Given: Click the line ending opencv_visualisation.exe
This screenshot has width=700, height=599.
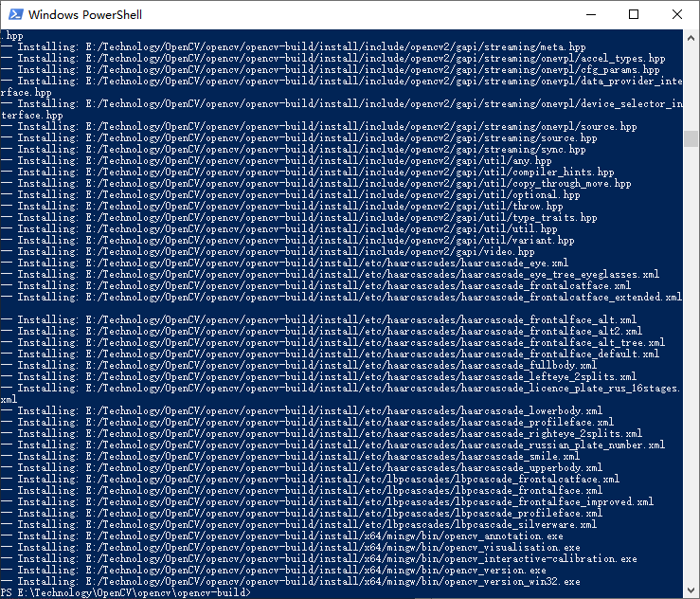Looking at the screenshot, I should pyautogui.click(x=291, y=547).
